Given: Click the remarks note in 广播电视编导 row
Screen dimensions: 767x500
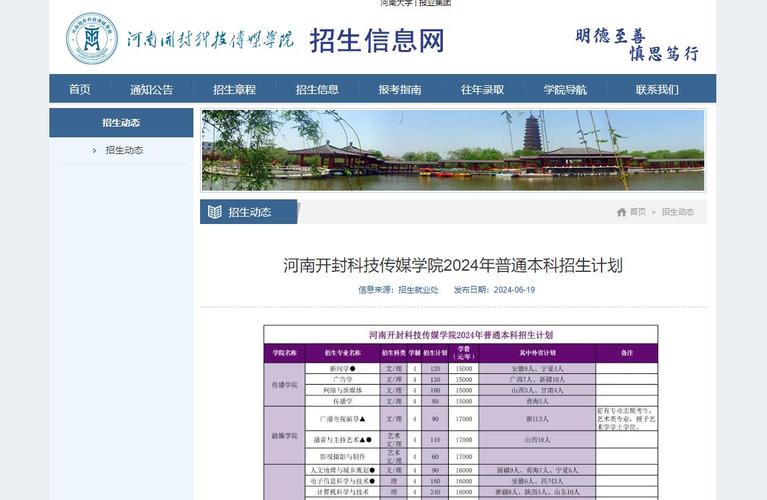Looking at the screenshot, I should click(627, 419).
